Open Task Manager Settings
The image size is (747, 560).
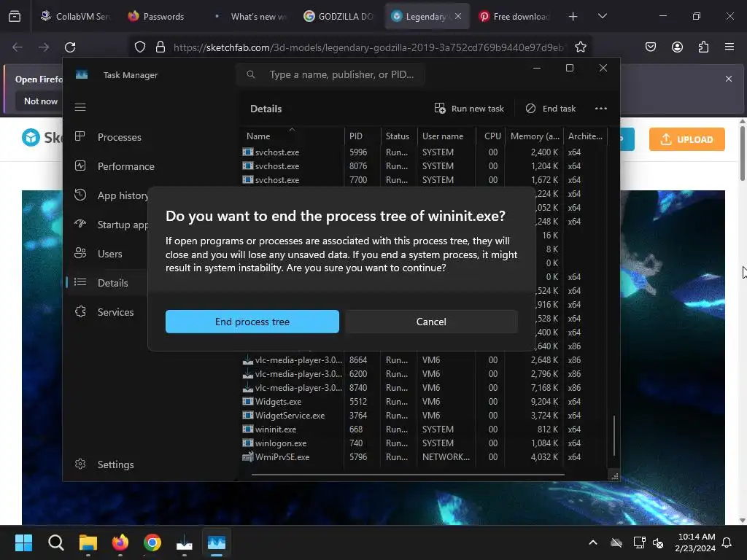click(115, 464)
